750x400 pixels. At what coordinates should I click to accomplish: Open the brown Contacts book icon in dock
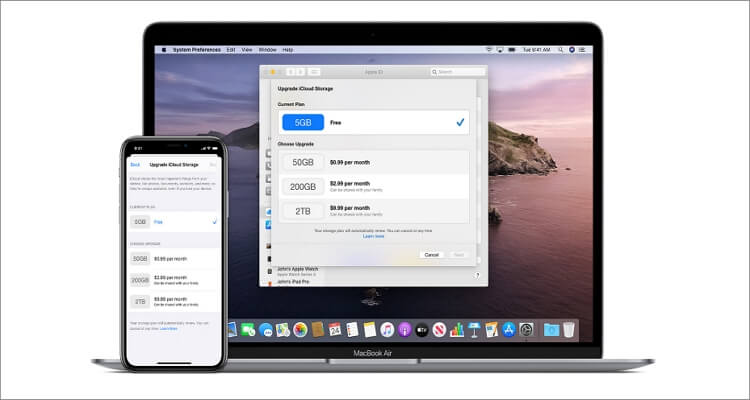(x=318, y=330)
